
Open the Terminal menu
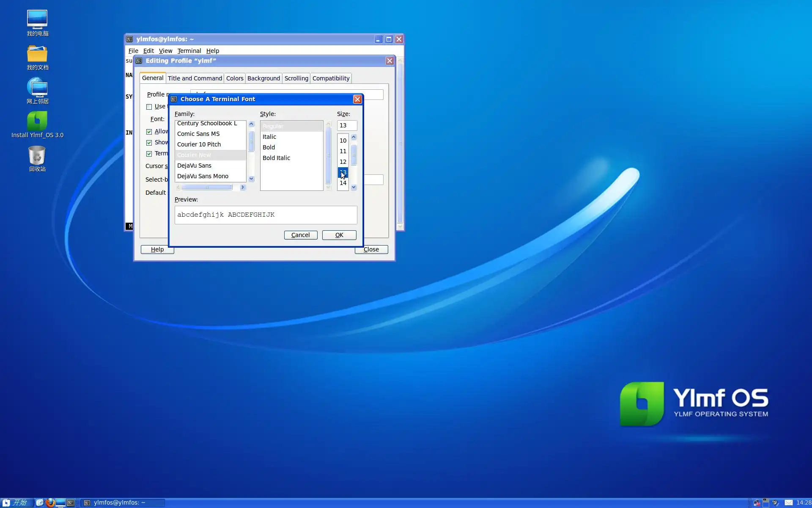(x=189, y=51)
